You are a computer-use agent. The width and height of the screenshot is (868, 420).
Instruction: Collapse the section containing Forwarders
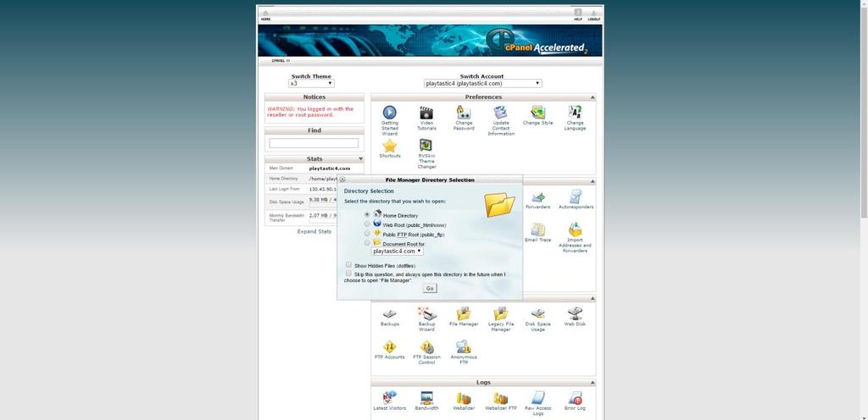593,181
